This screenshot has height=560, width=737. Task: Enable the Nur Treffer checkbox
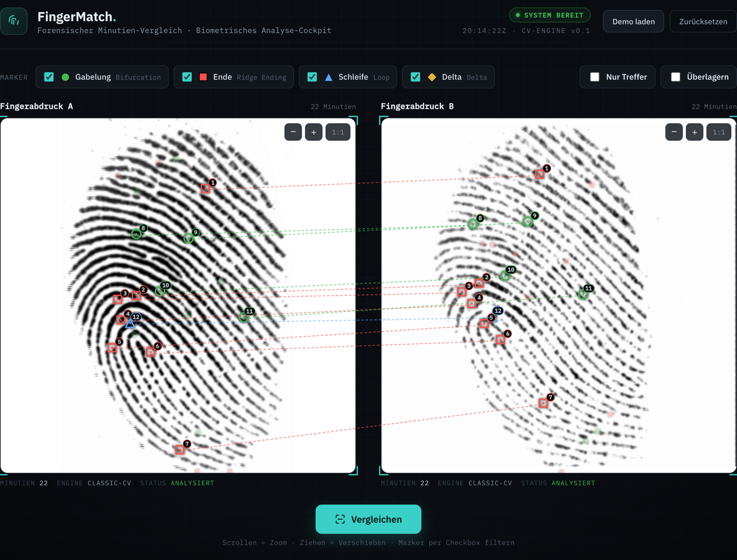595,77
